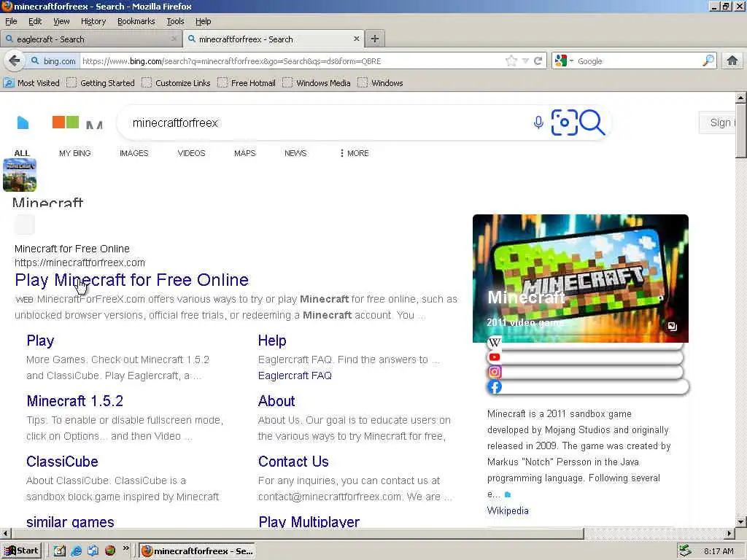Image resolution: width=747 pixels, height=560 pixels.
Task: Click the small Minecraft thumbnail image
Action: 20,175
